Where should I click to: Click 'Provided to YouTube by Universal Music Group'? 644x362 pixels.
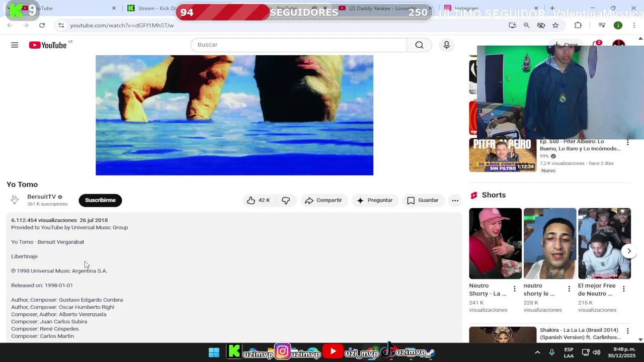pyautogui.click(x=69, y=227)
